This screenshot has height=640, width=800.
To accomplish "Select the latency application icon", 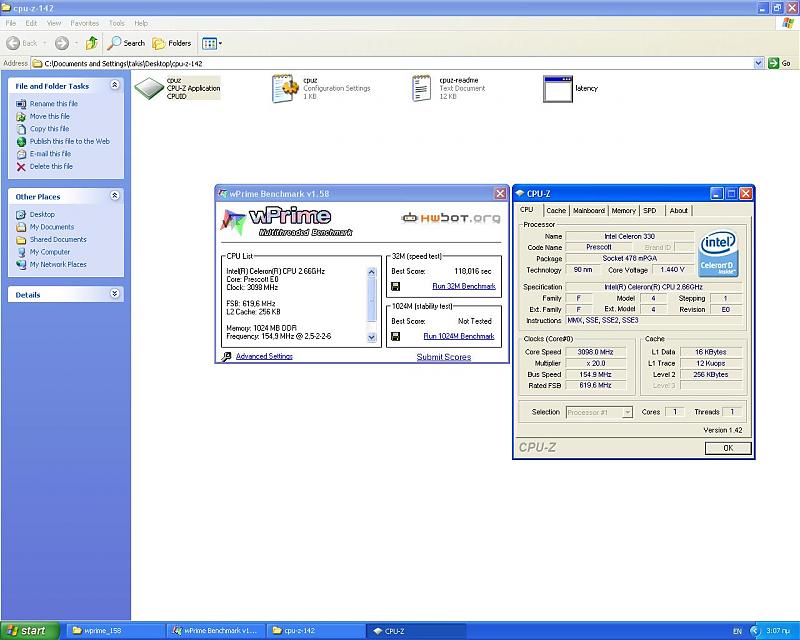I will click(558, 89).
